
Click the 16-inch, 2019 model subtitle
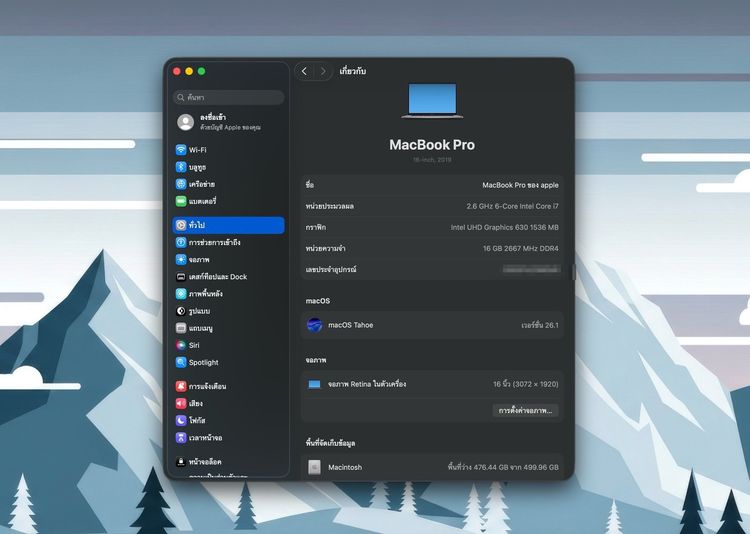click(x=432, y=160)
